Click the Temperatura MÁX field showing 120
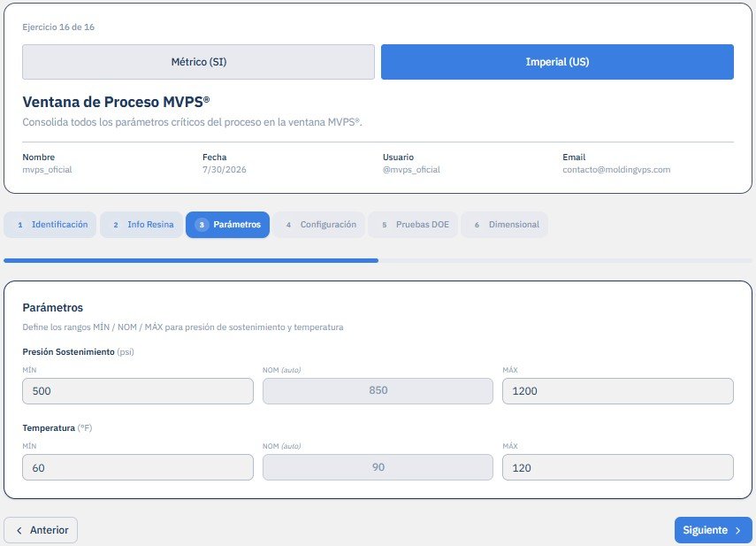 [x=618, y=467]
